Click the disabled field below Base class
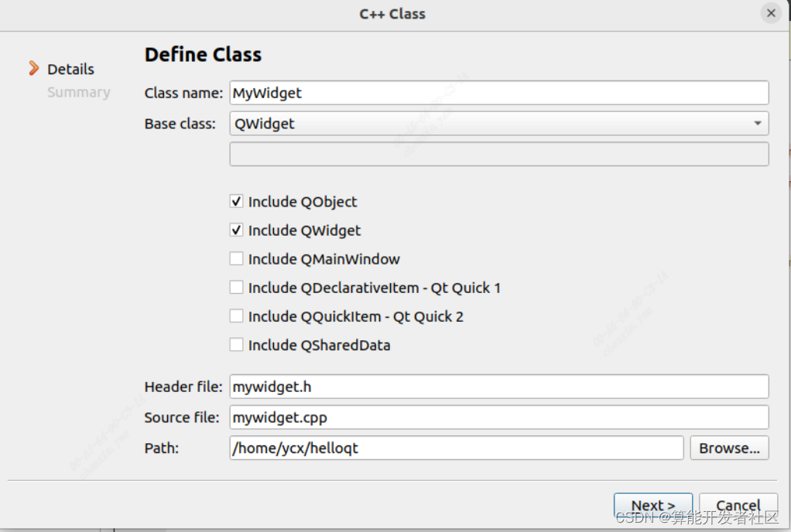The height and width of the screenshot is (532, 791). point(498,154)
